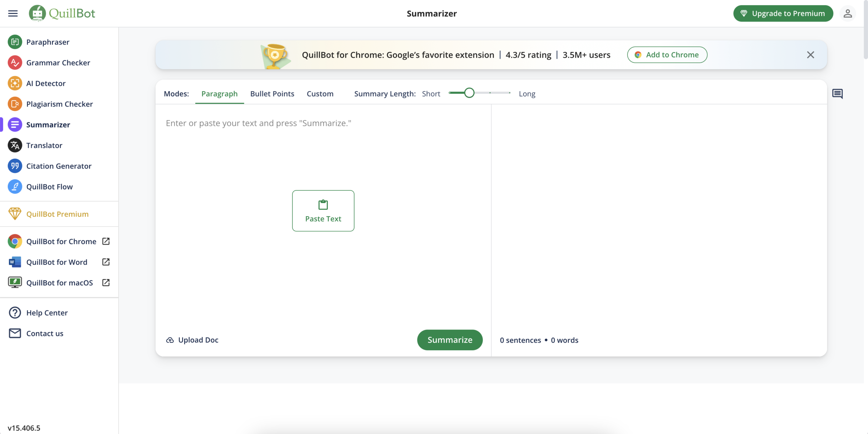Click the Citation Generator quote icon
Image resolution: width=868 pixels, height=434 pixels.
15,166
